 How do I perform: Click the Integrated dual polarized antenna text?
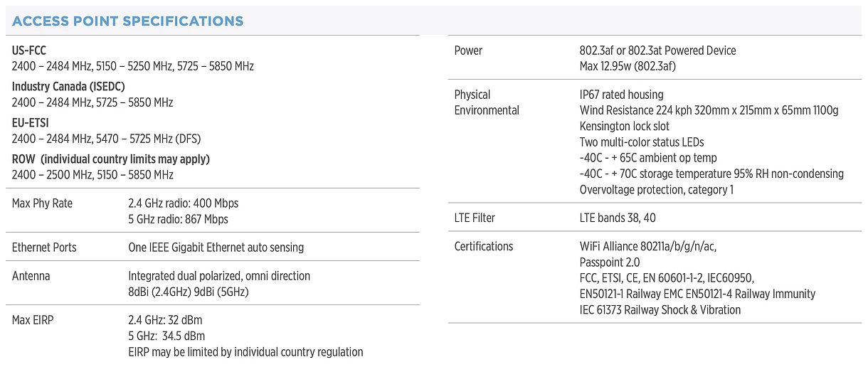coord(219,276)
